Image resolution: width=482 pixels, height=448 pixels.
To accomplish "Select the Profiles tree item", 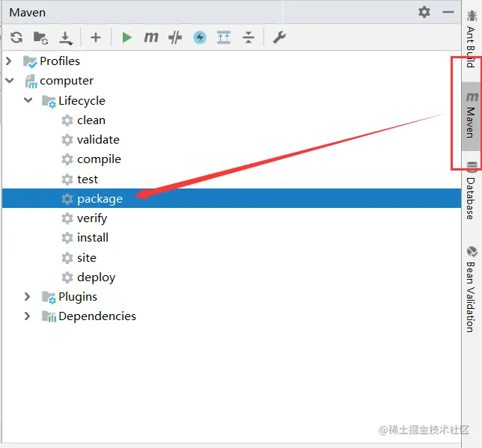I will point(60,61).
